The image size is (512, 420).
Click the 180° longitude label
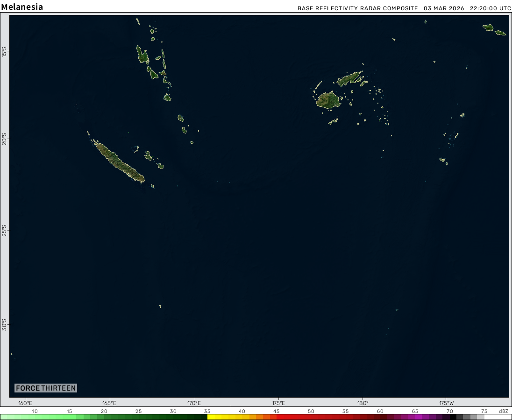pyautogui.click(x=363, y=403)
